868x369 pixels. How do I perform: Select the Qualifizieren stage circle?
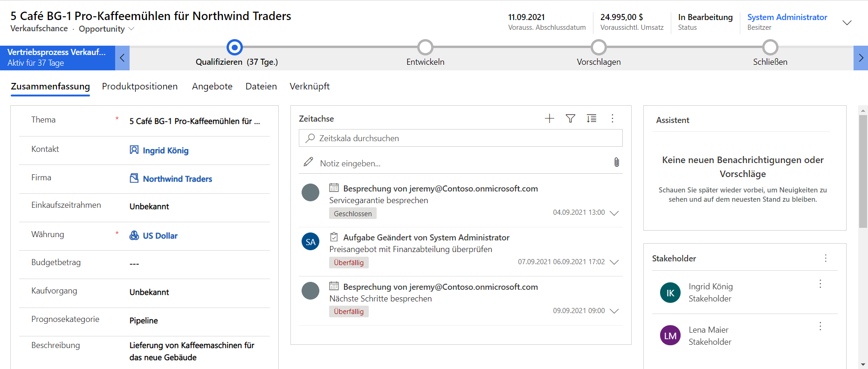(x=234, y=47)
